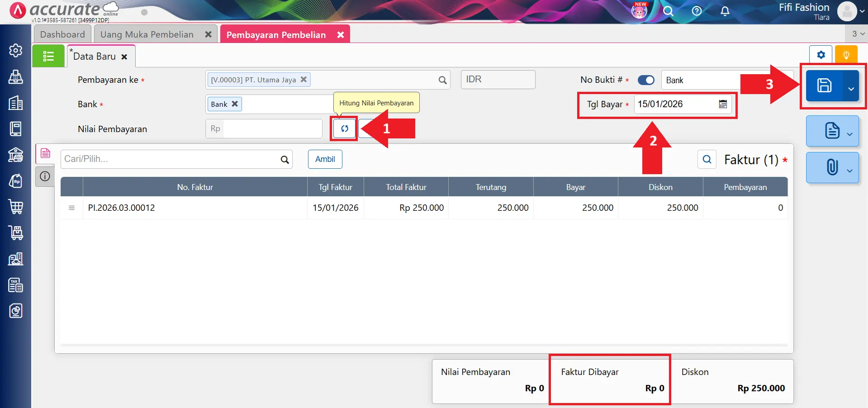Click the Ambil button

coord(325,159)
